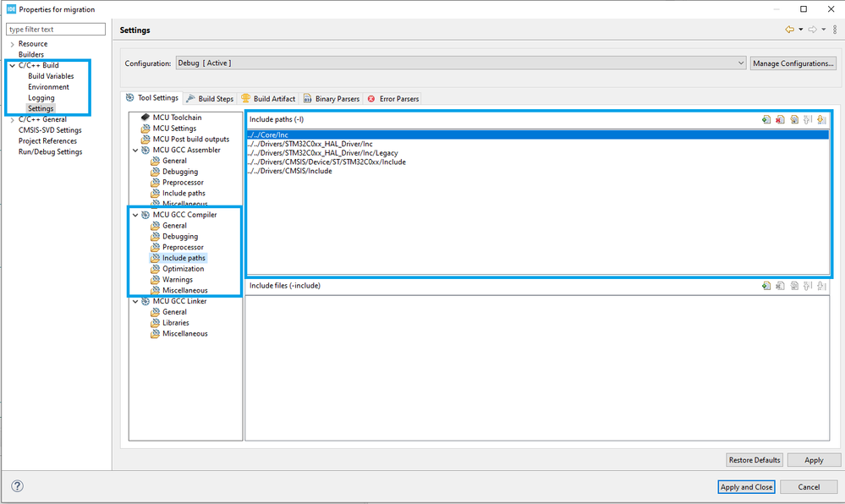Expand the C/C++ General tree node

pos(13,120)
